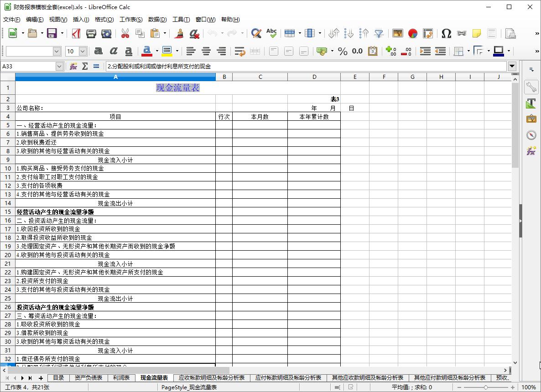
Task: Open the 数据 menu
Action: (157, 19)
